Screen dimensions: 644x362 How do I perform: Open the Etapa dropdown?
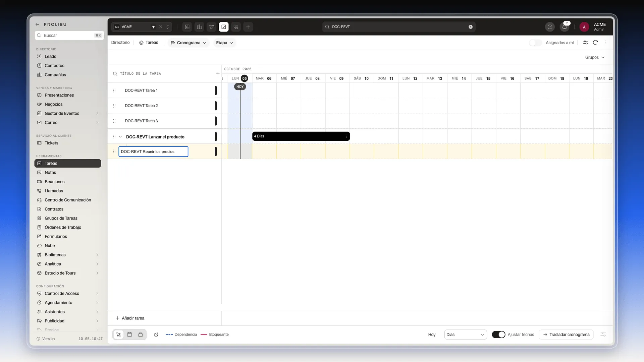click(x=224, y=43)
